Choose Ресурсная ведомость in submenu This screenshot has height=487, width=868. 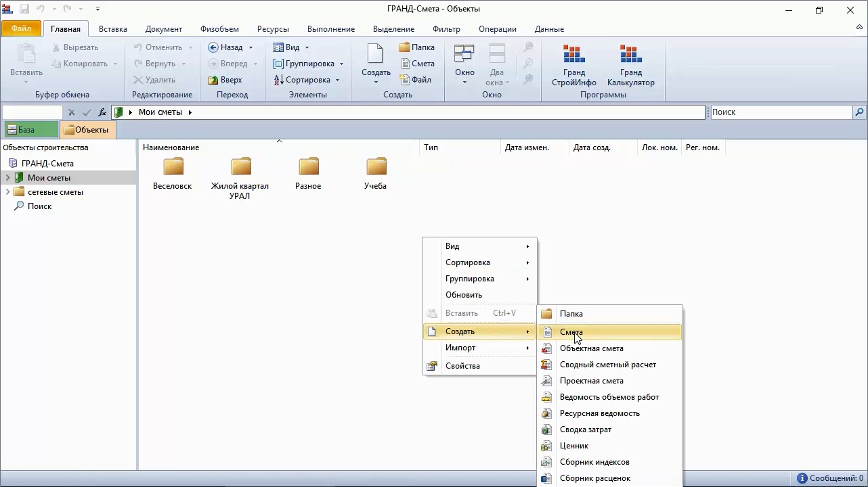pos(609,413)
